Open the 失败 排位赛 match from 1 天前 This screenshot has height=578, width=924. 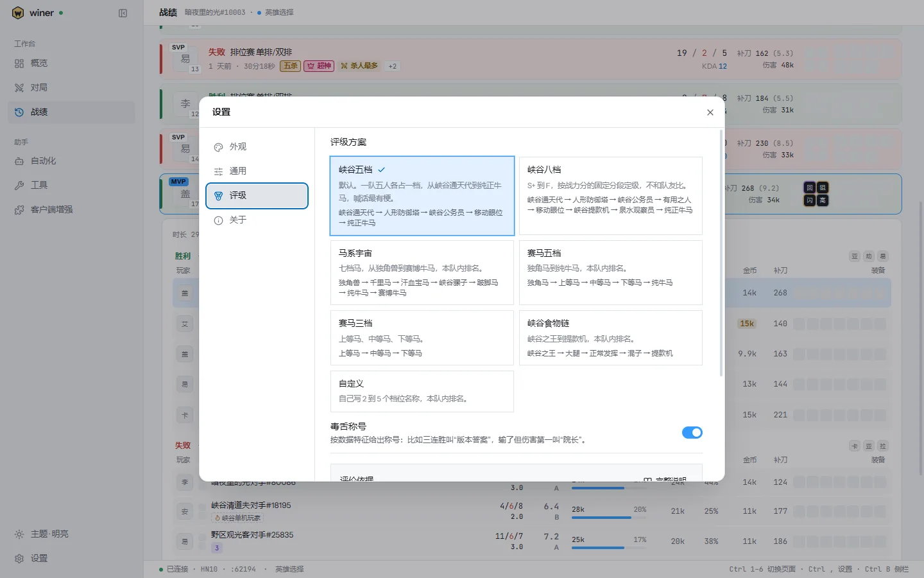pos(531,59)
